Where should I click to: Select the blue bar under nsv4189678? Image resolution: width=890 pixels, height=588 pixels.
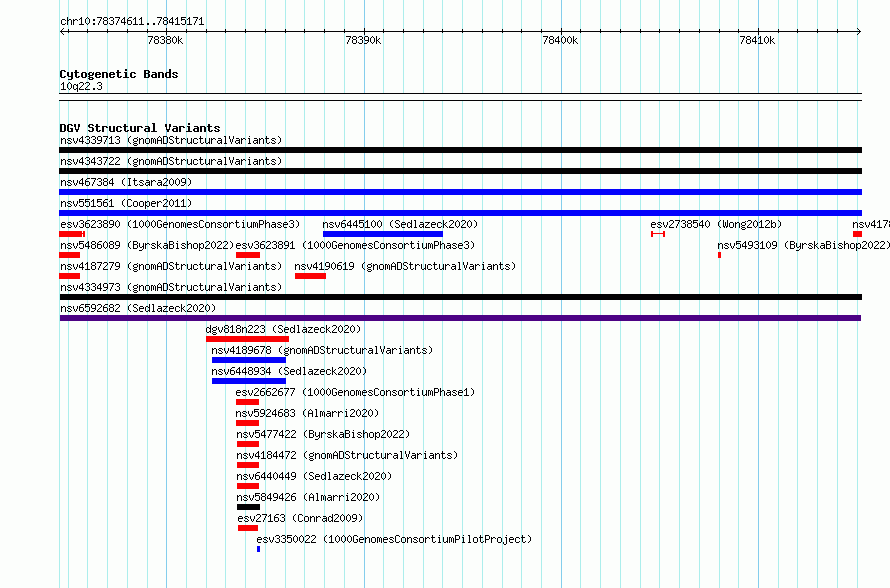249,360
